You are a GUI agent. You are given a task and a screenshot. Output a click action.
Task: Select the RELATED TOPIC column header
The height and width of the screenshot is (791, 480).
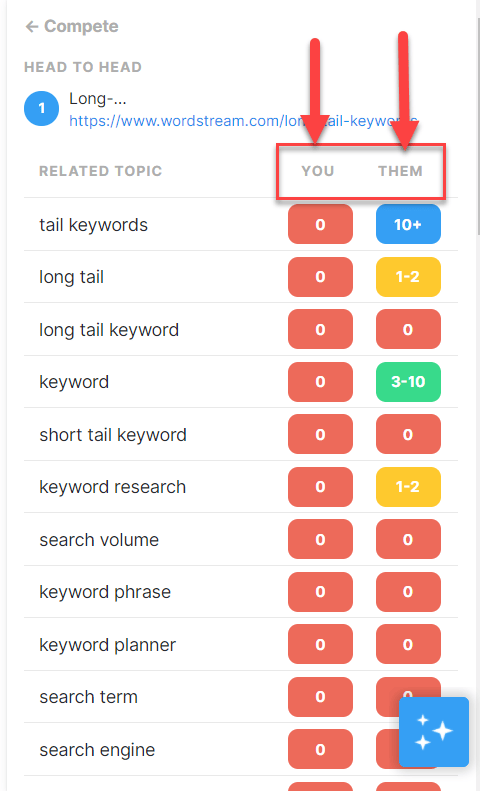pos(100,171)
